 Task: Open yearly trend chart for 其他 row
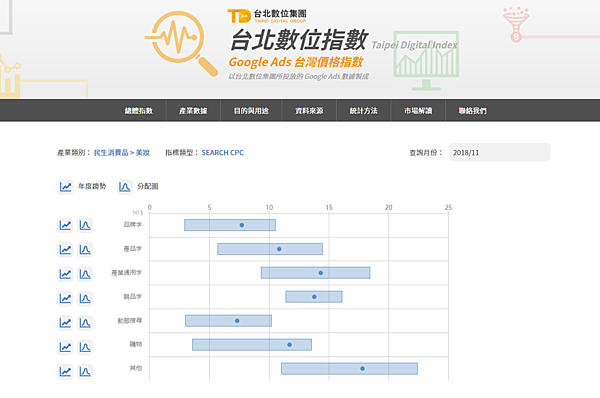[x=65, y=371]
